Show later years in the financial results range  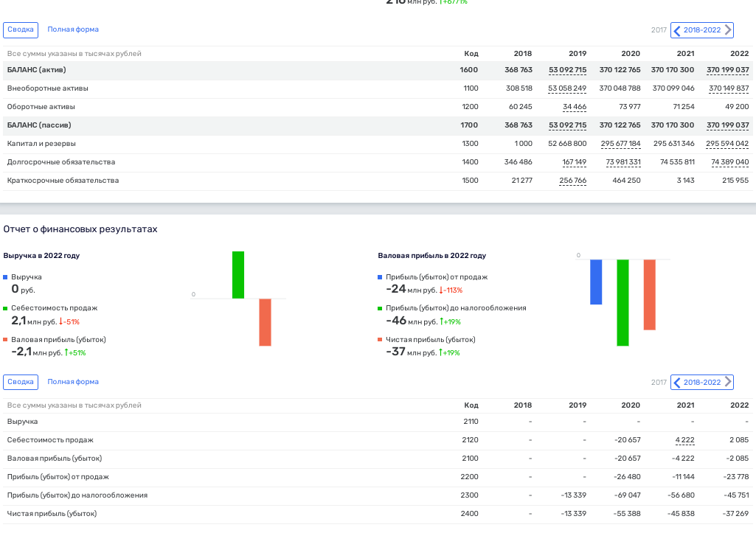pyautogui.click(x=728, y=383)
